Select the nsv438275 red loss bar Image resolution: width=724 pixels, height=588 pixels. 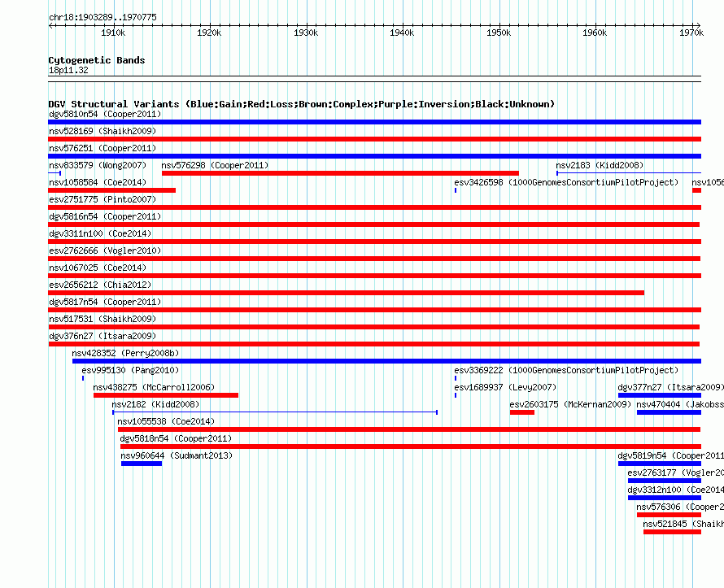point(166,395)
